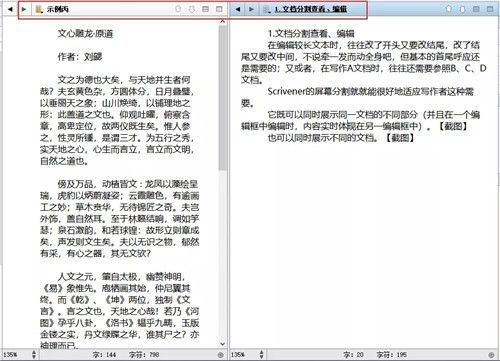Click right editor zoom stepper arrows
500x361 pixels.
[x=262, y=355]
